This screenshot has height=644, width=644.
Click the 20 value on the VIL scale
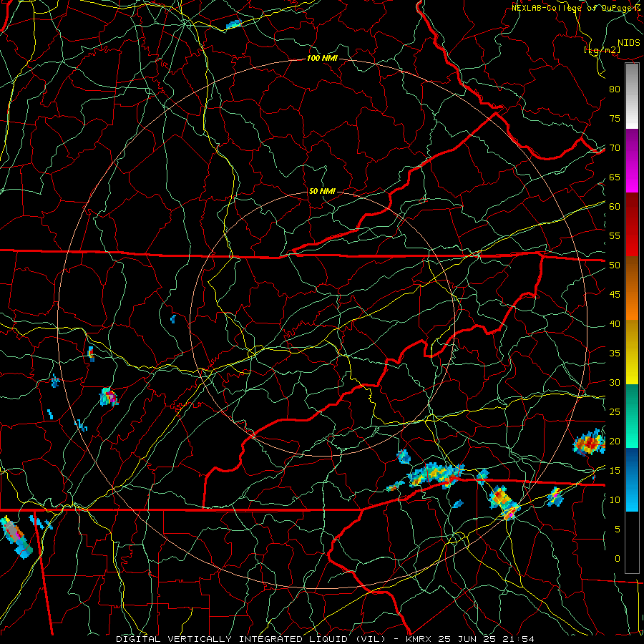[615, 441]
